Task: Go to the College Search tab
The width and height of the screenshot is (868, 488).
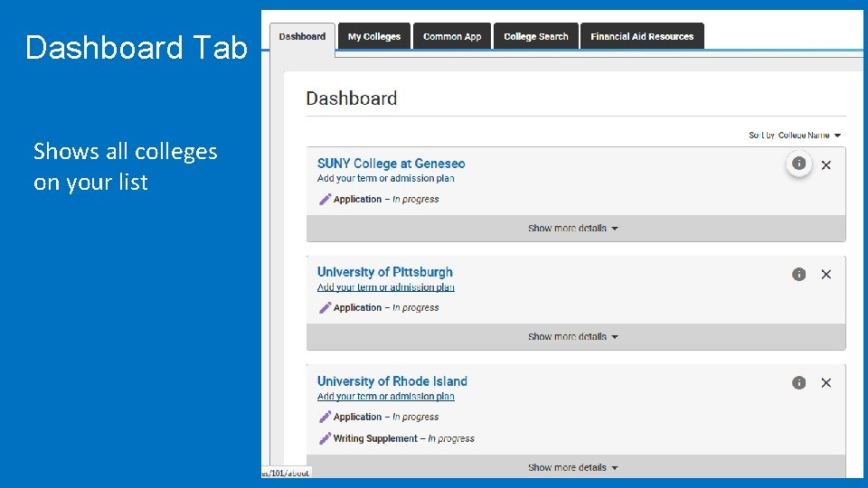Action: (536, 37)
